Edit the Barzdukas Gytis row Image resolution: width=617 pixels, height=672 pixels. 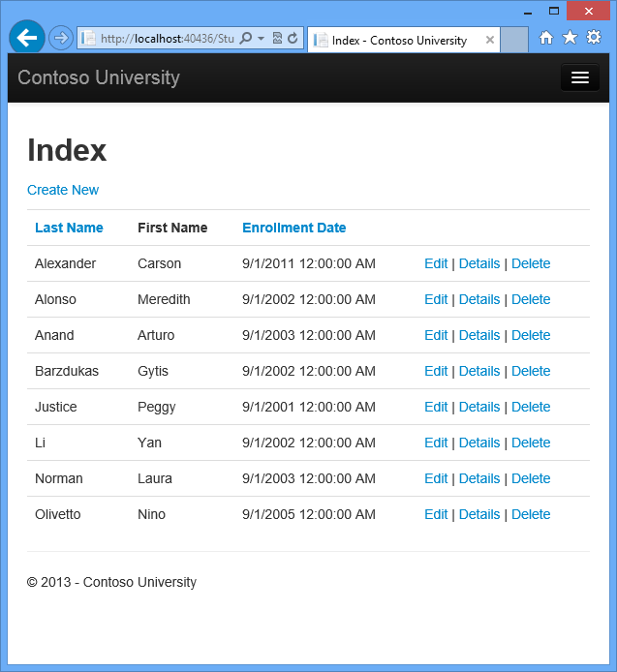436,371
